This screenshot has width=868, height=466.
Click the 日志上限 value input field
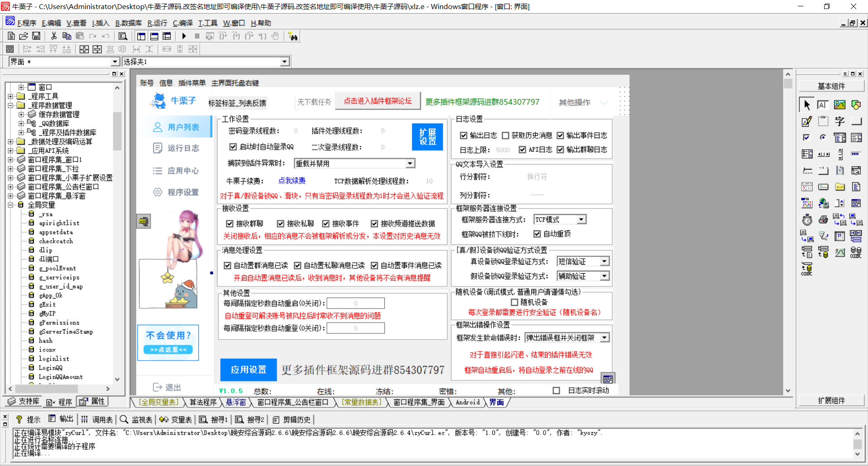tap(503, 150)
